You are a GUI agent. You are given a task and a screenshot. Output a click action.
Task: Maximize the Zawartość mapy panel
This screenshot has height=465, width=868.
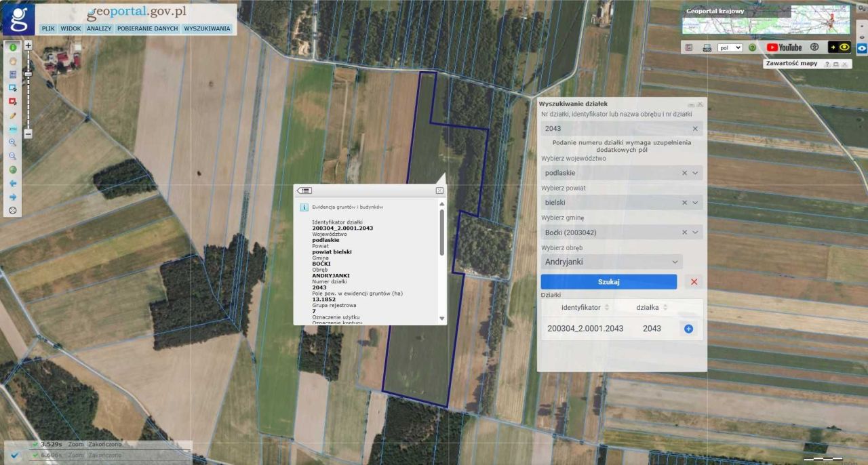[x=836, y=64]
